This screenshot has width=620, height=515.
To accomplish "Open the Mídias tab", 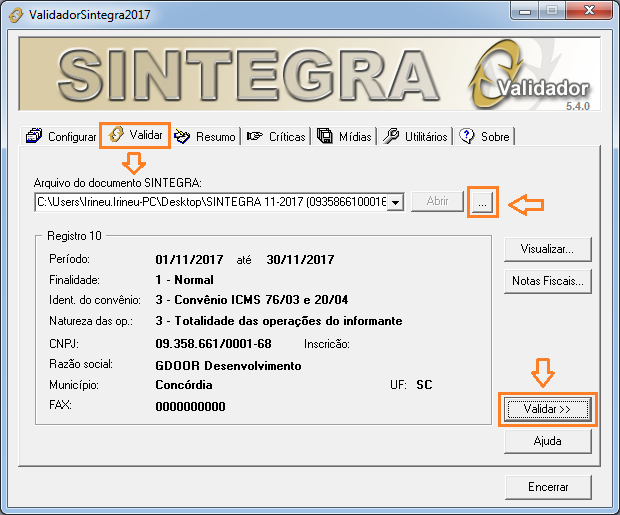I will coord(344,137).
